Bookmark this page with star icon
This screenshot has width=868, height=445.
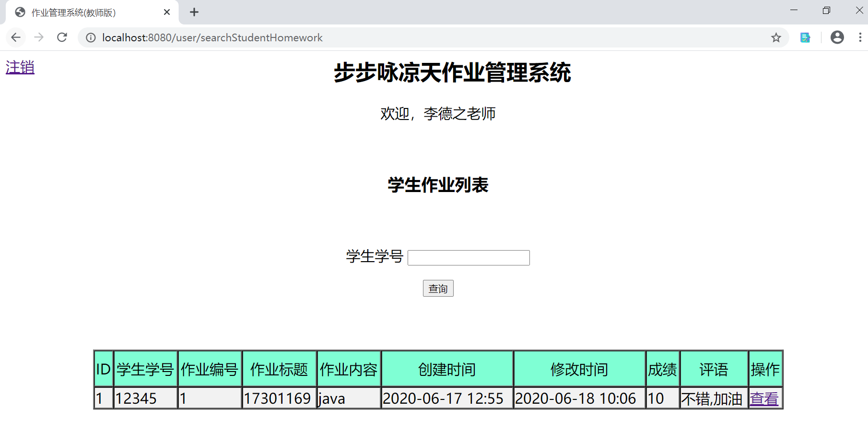776,37
